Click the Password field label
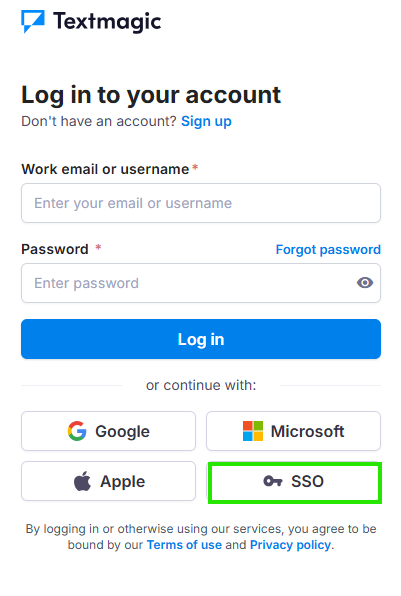Image resolution: width=401 pixels, height=596 pixels. [x=55, y=249]
